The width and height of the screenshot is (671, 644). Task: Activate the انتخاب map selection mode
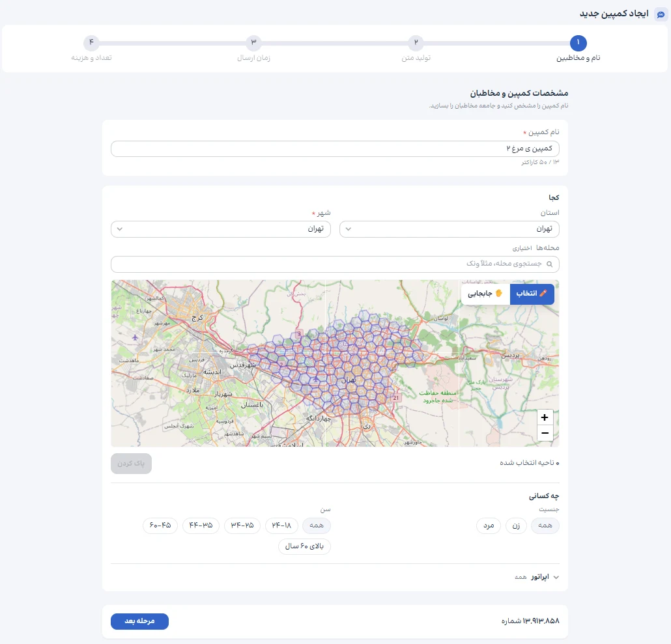(532, 294)
